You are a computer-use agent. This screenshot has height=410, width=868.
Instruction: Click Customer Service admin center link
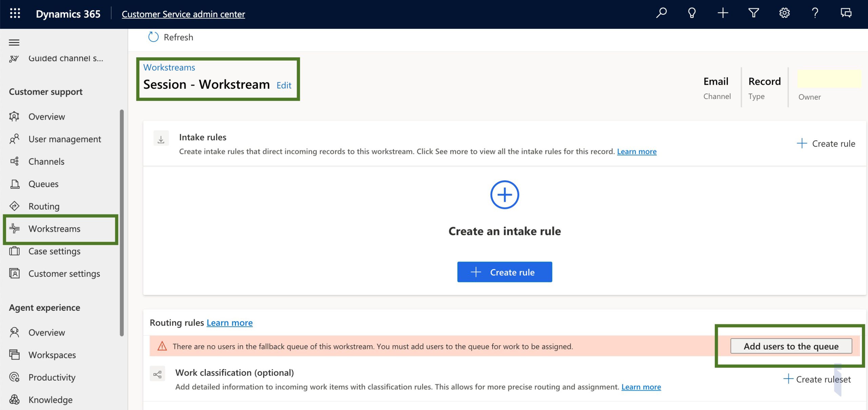click(183, 14)
